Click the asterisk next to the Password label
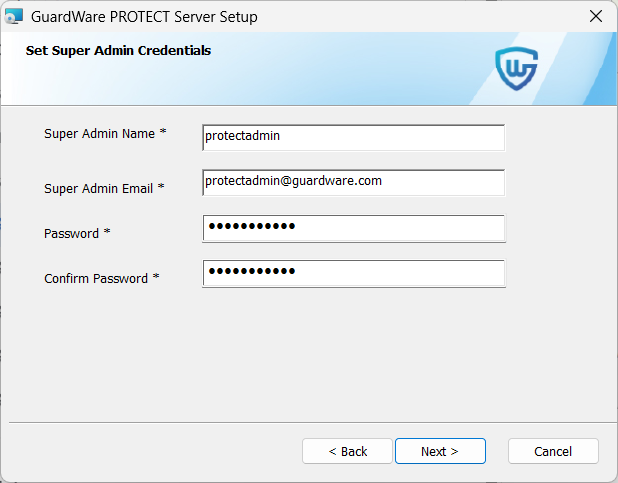 point(107,233)
